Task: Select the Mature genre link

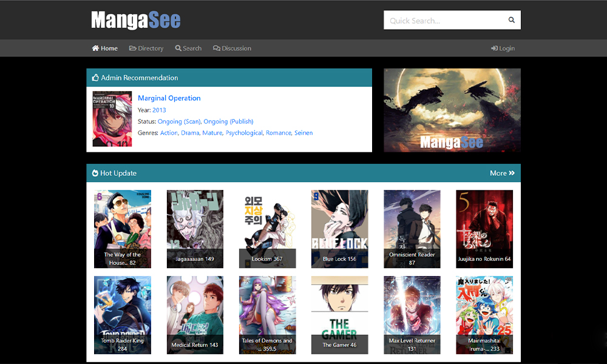Action: pos(212,133)
